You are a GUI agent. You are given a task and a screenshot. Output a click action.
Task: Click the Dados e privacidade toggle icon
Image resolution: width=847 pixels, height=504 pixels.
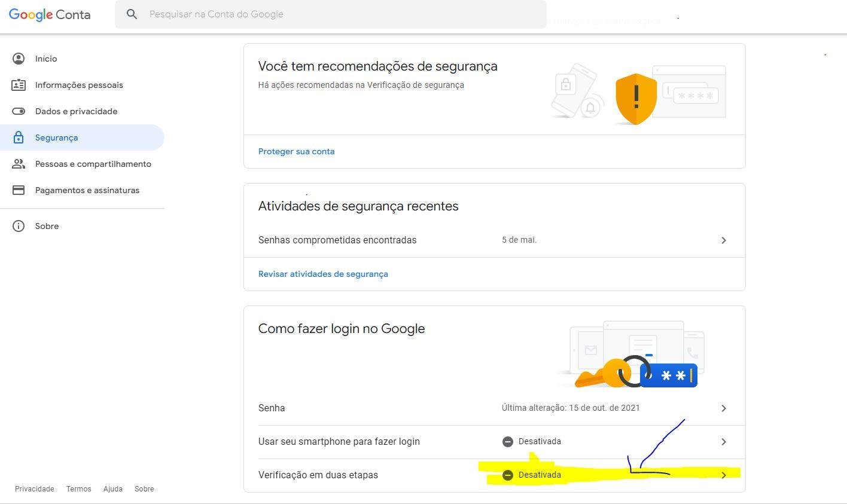pos(19,111)
